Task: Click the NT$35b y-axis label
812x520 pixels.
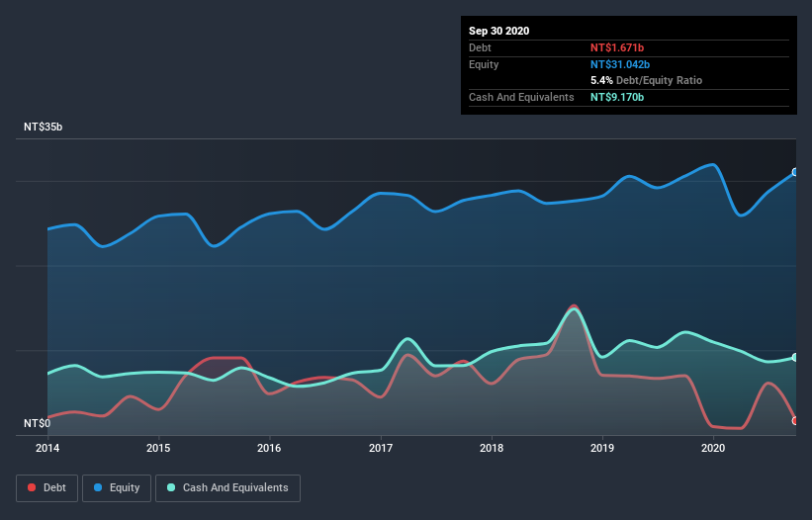Action: 43,128
